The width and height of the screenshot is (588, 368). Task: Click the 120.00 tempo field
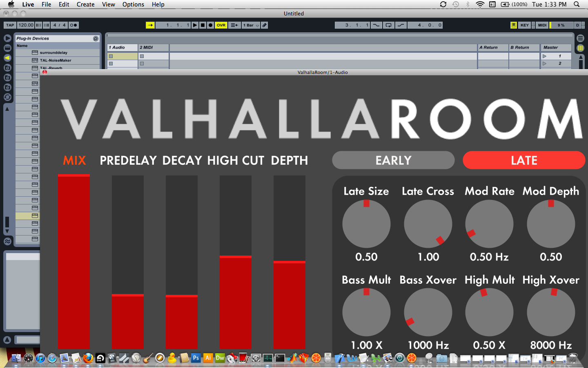coord(26,25)
